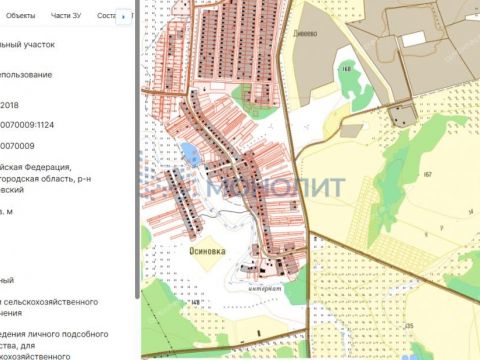480x360 pixels.
Task: Select the partially hidden Состав tab
Action: [x=106, y=15]
